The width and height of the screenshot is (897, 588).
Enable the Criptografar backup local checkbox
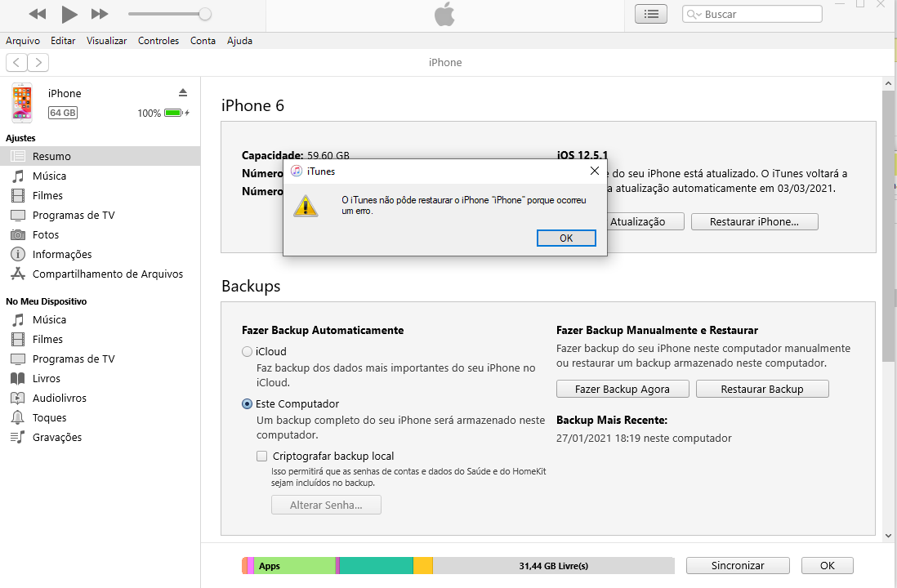click(262, 456)
